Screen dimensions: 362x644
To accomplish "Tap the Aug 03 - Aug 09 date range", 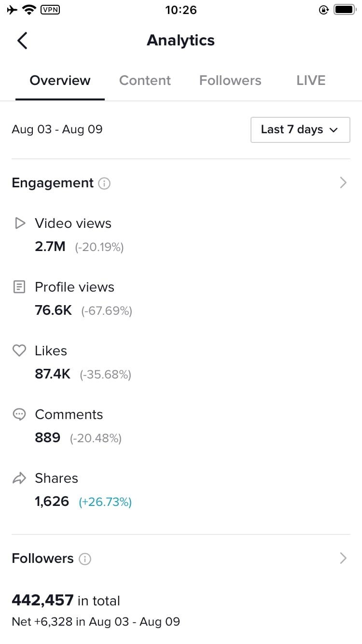I will point(57,129).
